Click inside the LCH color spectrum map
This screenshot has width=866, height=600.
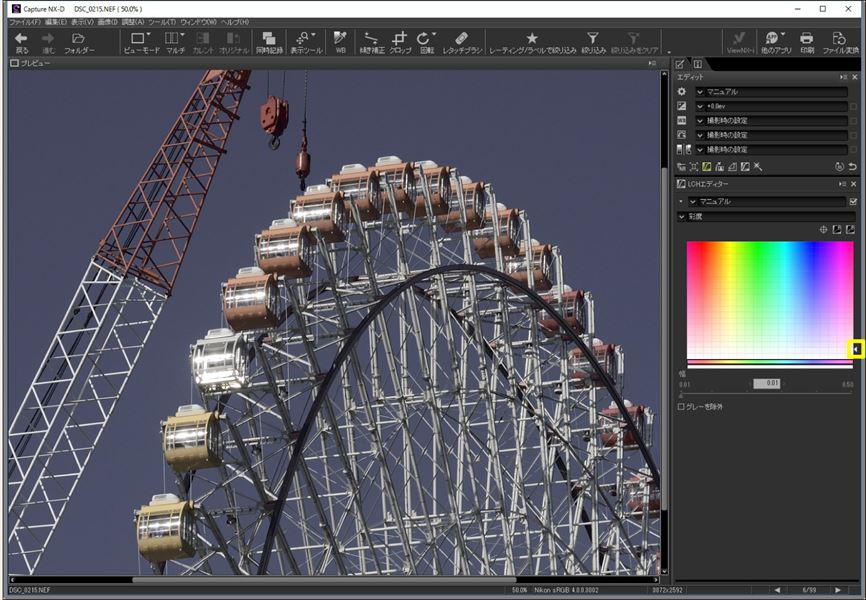(x=770, y=301)
